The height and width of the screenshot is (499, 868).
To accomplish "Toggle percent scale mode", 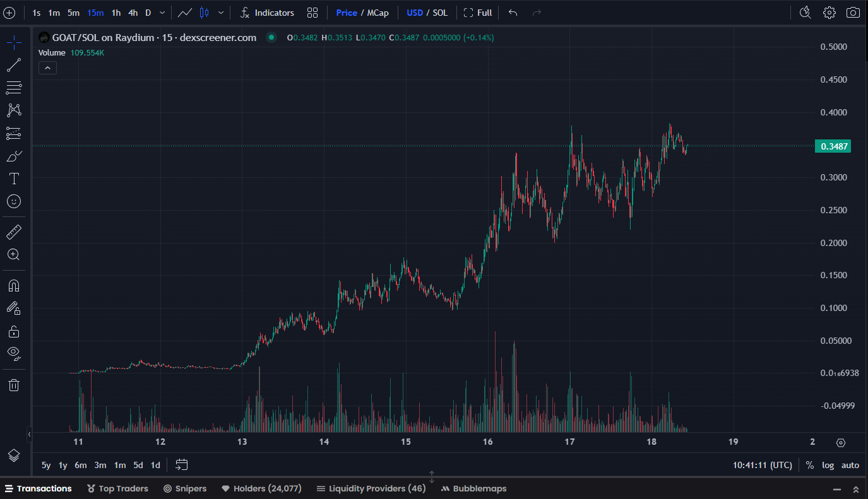I will coord(810,466).
